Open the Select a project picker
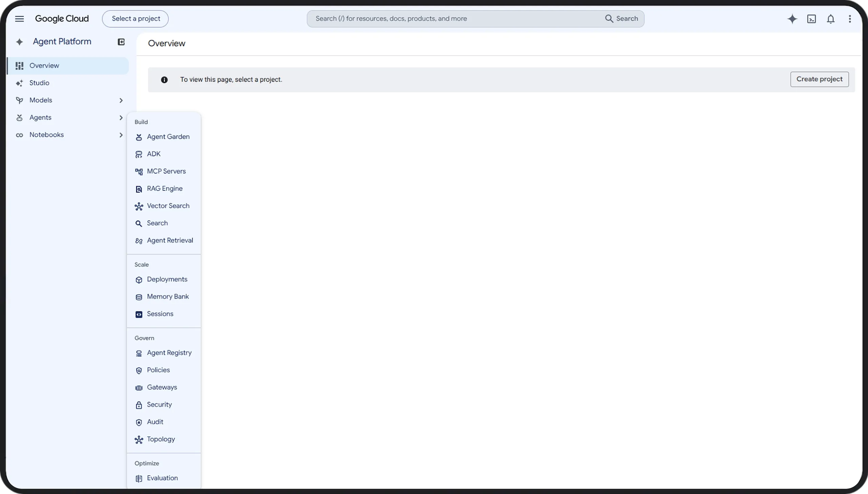Image resolution: width=868 pixels, height=494 pixels. pos(135,19)
